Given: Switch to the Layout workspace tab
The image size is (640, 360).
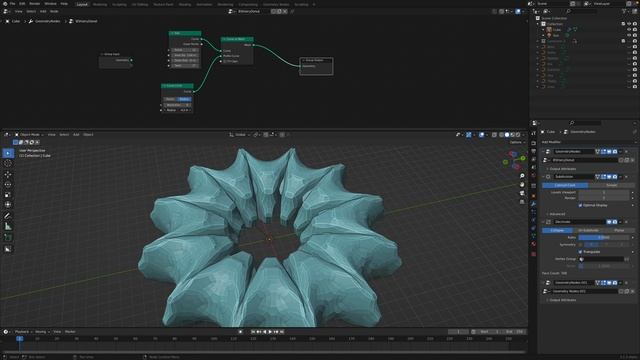Looking at the screenshot, I should 82,4.
